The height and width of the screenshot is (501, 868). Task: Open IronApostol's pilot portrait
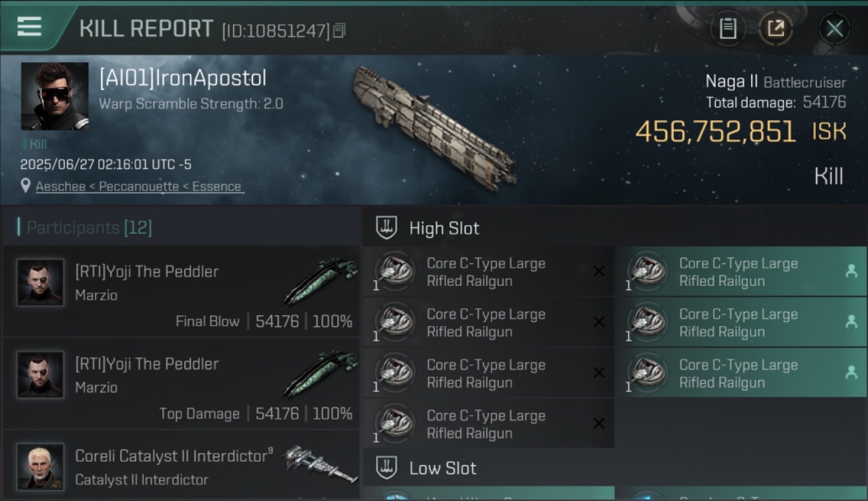point(55,96)
